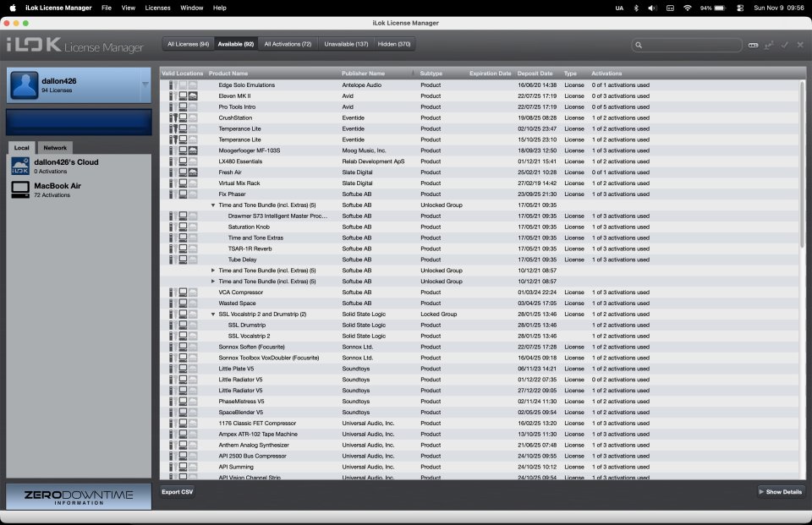Switch to the Network tab in the sidebar
This screenshot has height=525, width=812.
pos(54,147)
